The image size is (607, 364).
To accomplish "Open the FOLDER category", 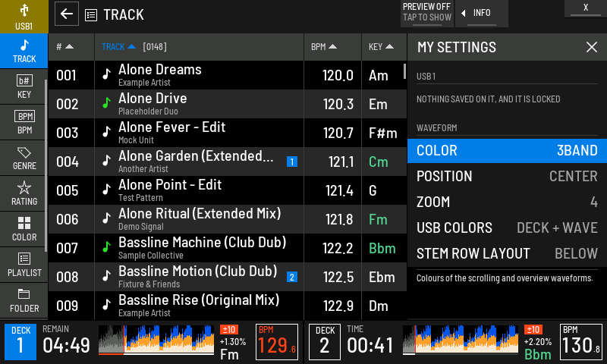I will (x=24, y=300).
